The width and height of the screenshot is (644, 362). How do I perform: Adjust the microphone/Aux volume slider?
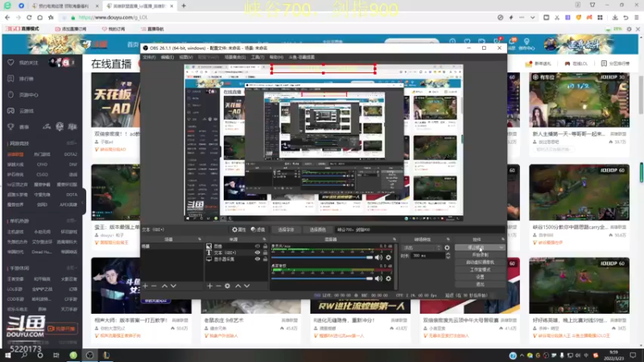[x=321, y=257]
